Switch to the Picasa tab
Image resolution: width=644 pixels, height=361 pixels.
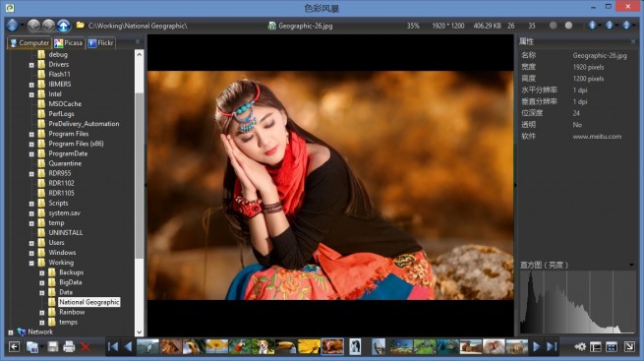coord(69,42)
